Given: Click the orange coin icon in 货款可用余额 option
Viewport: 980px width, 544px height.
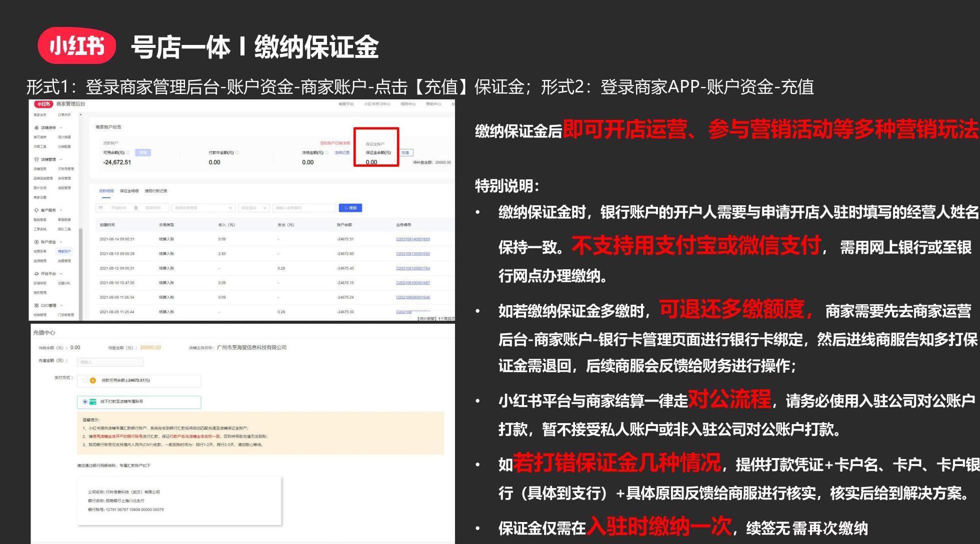Looking at the screenshot, I should [x=93, y=381].
